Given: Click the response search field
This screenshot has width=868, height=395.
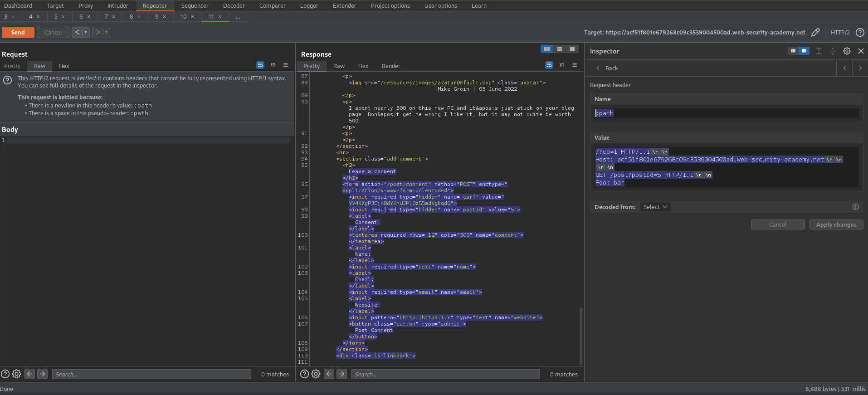Looking at the screenshot, I should [x=445, y=374].
